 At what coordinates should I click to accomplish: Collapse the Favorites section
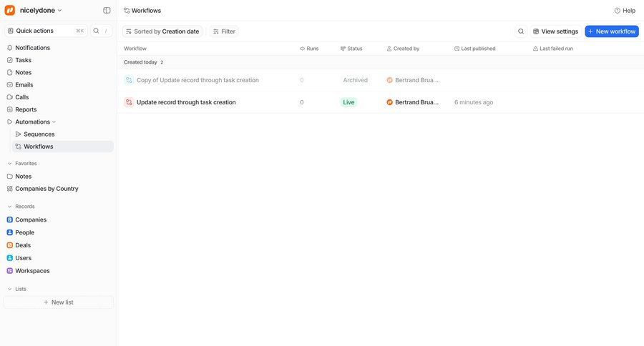click(10, 164)
